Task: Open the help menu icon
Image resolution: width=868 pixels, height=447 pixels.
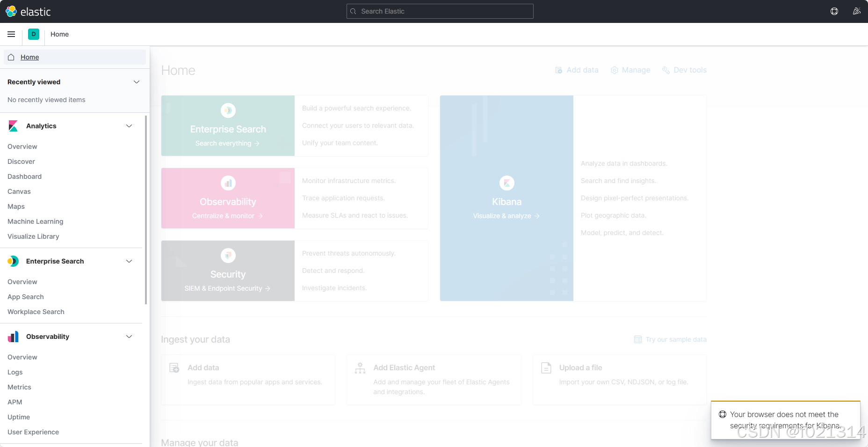Action: (x=834, y=11)
